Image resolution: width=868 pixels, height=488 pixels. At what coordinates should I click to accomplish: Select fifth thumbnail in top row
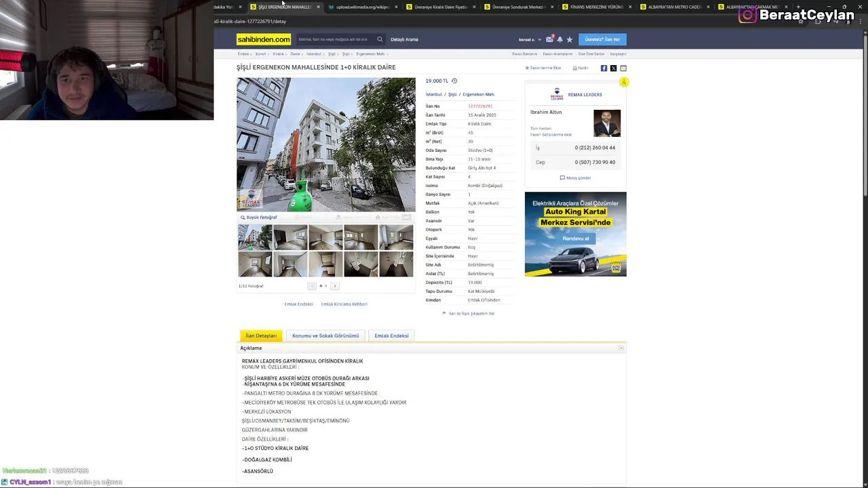[x=396, y=237]
